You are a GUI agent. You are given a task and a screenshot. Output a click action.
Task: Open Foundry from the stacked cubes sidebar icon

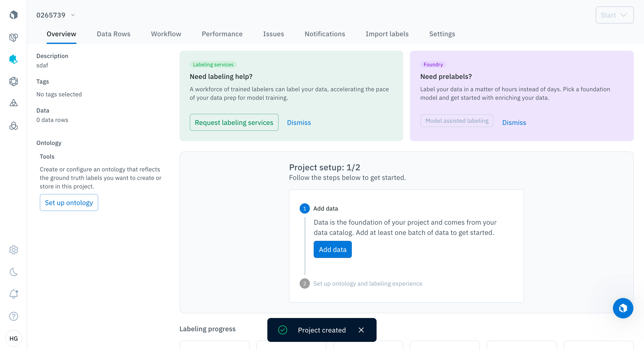(x=14, y=126)
